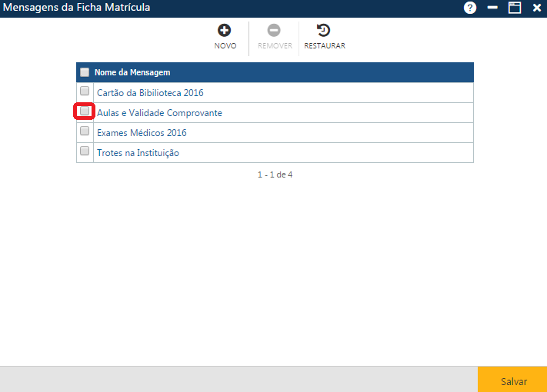Viewport: 547px width, 392px height.
Task: Click the 1 - 1 de 4 pagination text
Action: (x=275, y=174)
